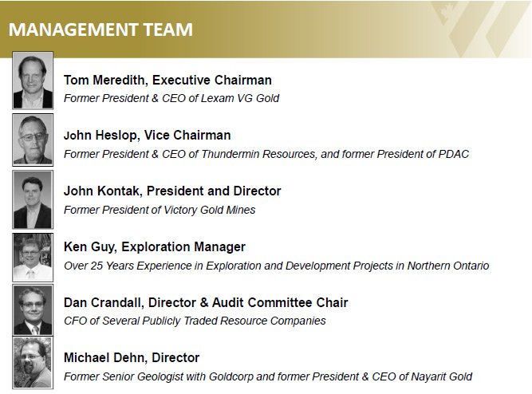
Task: Select Dan Crandall, Director & Audit Committee Chair
Action: (x=206, y=302)
